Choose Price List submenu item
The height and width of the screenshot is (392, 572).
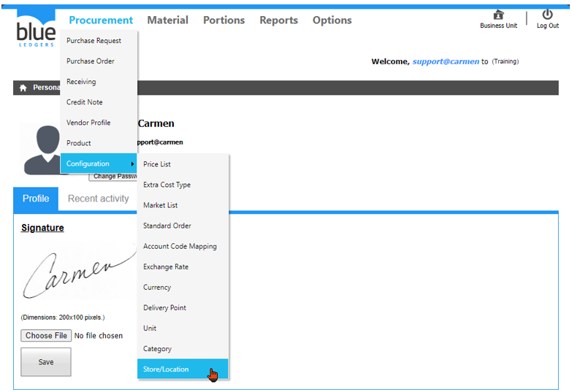(x=157, y=164)
